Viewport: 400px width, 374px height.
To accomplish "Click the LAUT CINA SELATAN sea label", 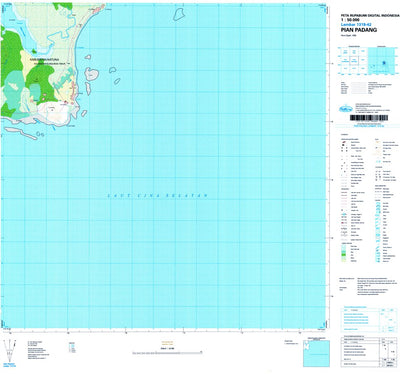I will [x=158, y=196].
